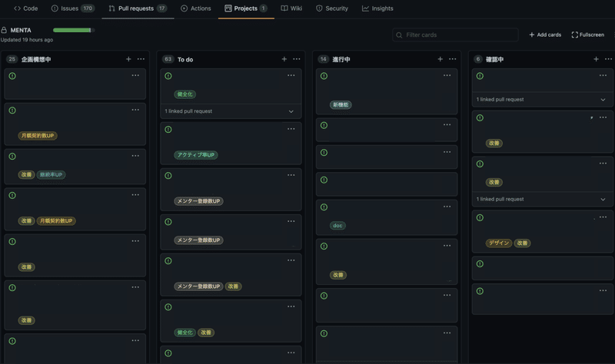Image resolution: width=615 pixels, height=364 pixels.
Task: Click the 企画構想中 column title
Action: pyautogui.click(x=36, y=60)
